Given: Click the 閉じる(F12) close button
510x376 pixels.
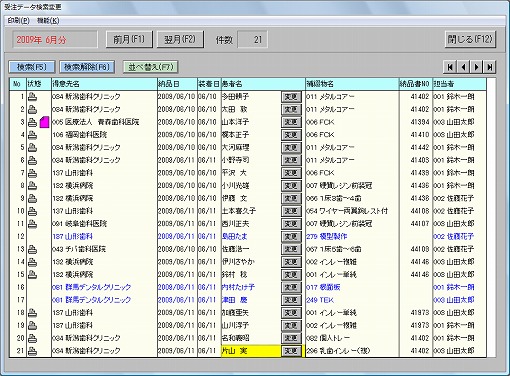Looking at the screenshot, I should 470,39.
